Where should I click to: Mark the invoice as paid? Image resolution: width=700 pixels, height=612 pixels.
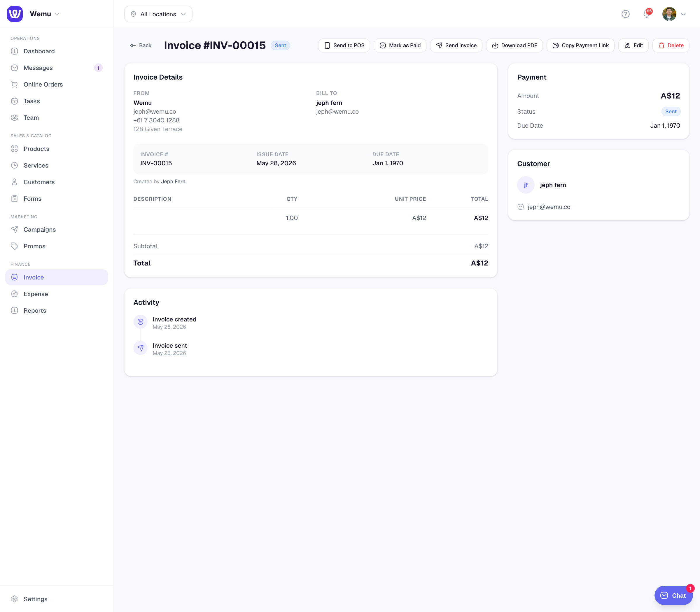click(x=400, y=45)
